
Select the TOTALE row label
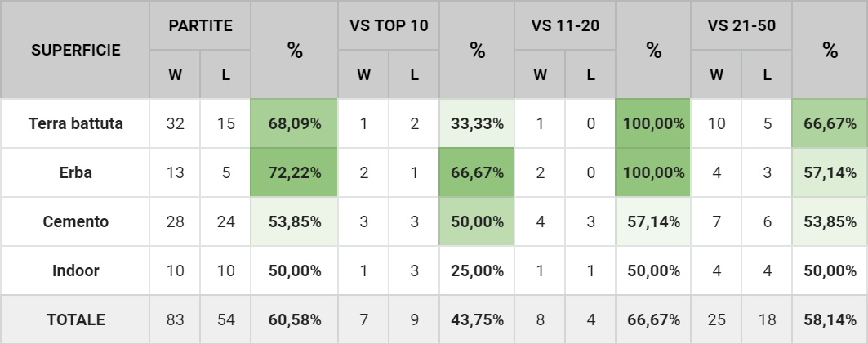(x=75, y=320)
